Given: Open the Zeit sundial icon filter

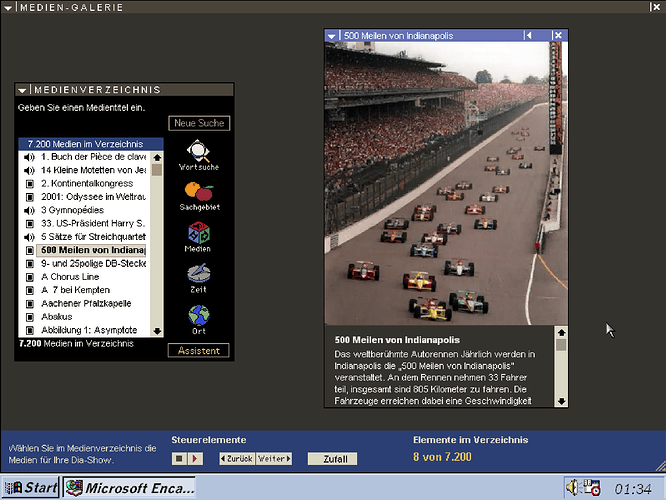Looking at the screenshot, I should [198, 274].
